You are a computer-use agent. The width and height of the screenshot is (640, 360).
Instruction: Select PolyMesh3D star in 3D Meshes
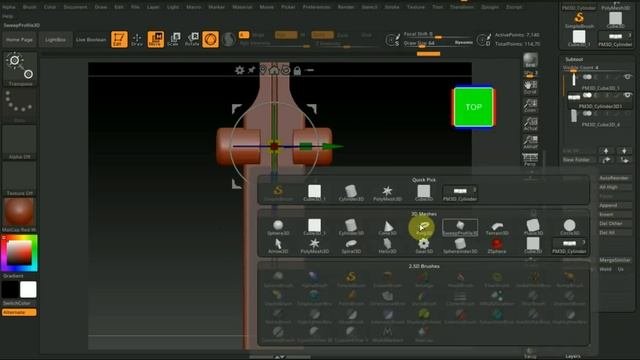click(x=314, y=246)
